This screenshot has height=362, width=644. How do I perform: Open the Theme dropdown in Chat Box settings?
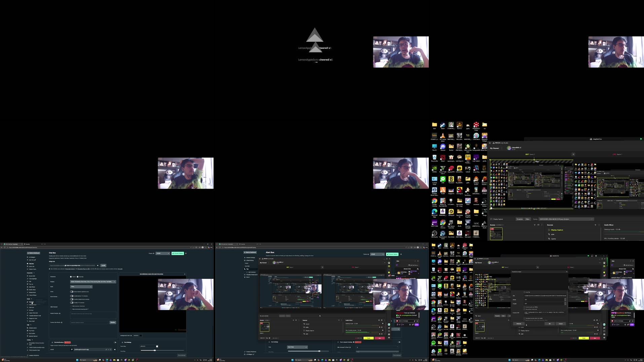(163, 253)
